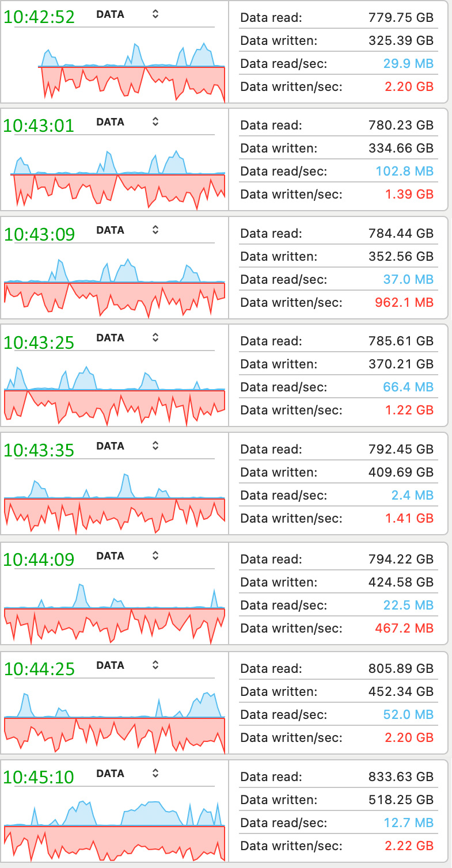Image resolution: width=452 pixels, height=868 pixels.
Task: Expand the DATA selector in the 10:44:25 panel
Action: [155, 665]
